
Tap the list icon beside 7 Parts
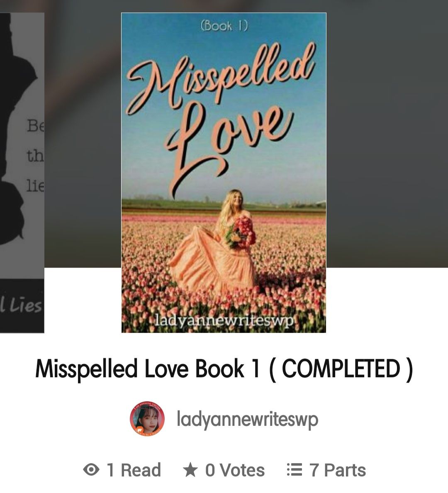(295, 470)
